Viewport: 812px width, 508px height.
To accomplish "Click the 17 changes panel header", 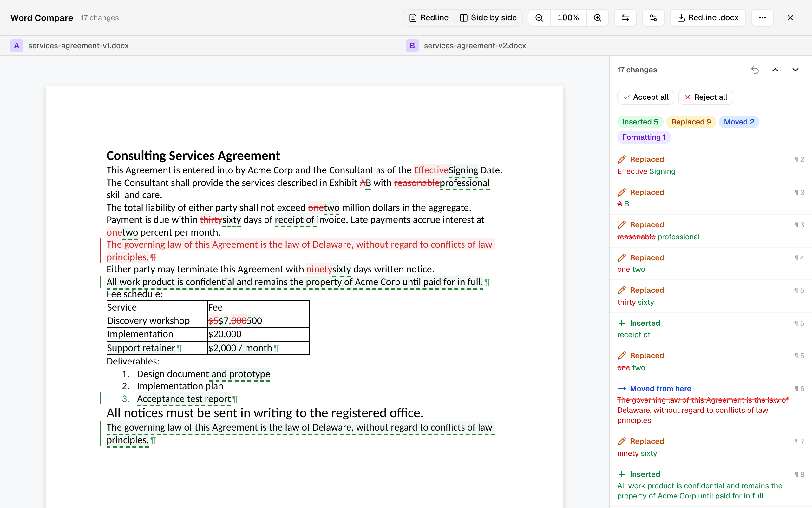I will coord(637,70).
